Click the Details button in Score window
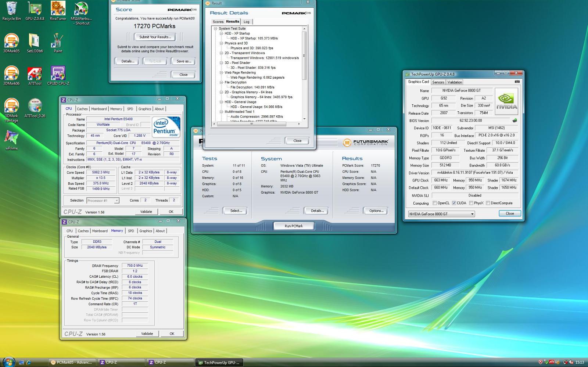 128,61
